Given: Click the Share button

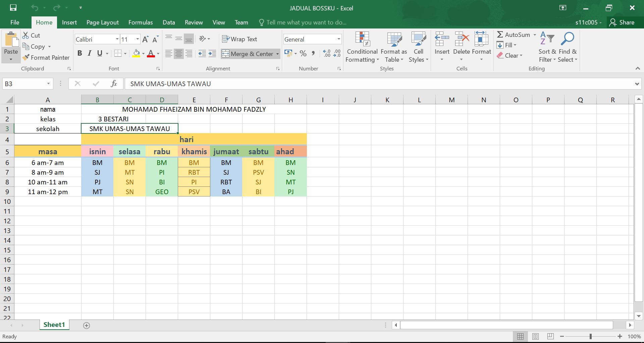Looking at the screenshot, I should pyautogui.click(x=622, y=22).
